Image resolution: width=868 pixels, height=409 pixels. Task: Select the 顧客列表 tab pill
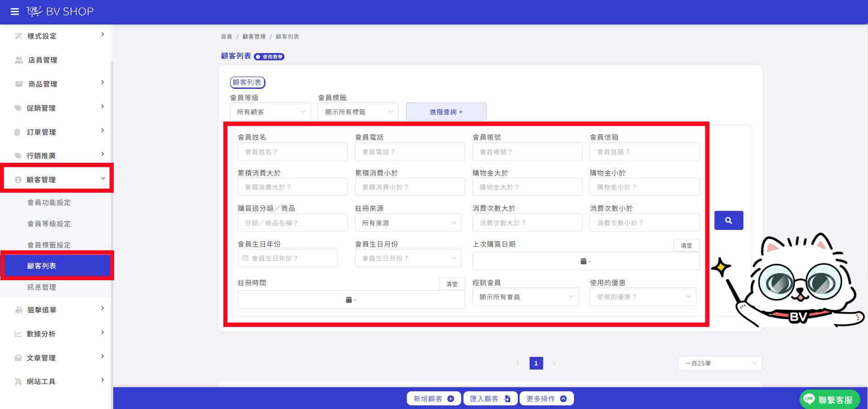[247, 83]
